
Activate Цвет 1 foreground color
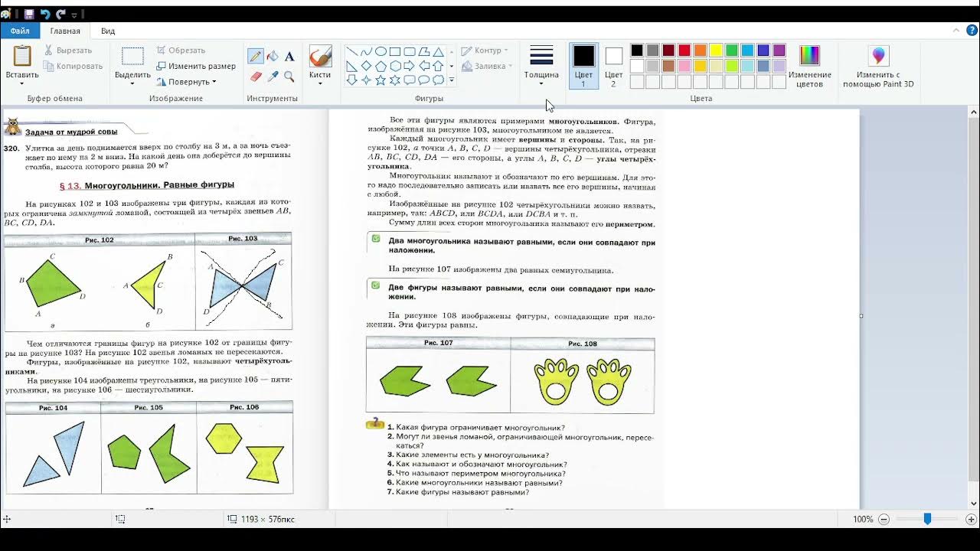pyautogui.click(x=583, y=66)
